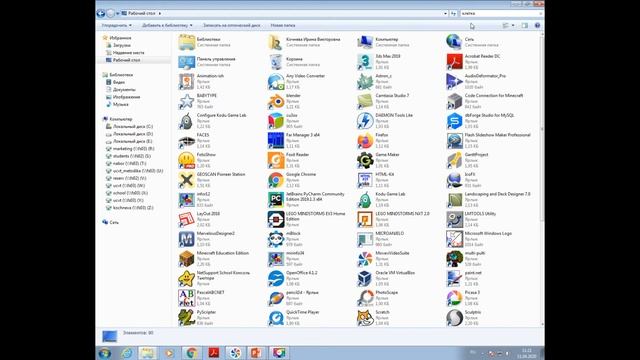Viewport: 640px width, 360px height.
Task: Select Google Chrome shortcut in file list
Action: coord(292,180)
